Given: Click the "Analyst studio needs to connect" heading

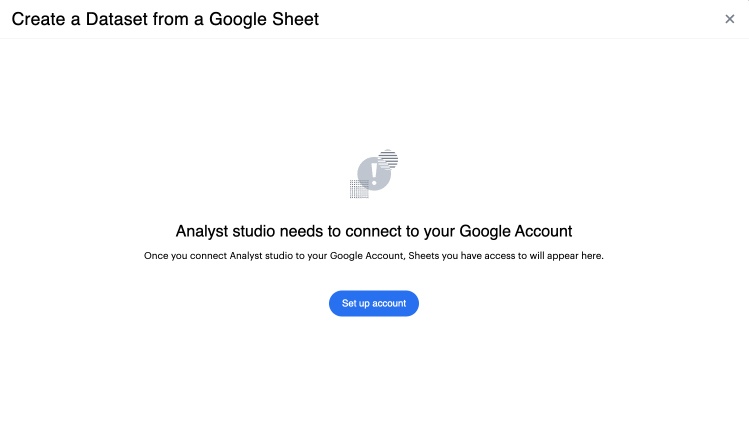Looking at the screenshot, I should tap(374, 231).
